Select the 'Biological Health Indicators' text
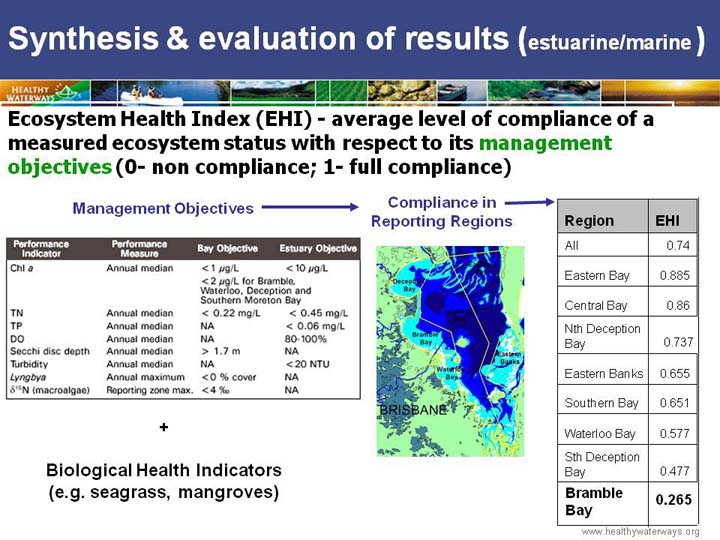This screenshot has height=540, width=720. coord(164,470)
